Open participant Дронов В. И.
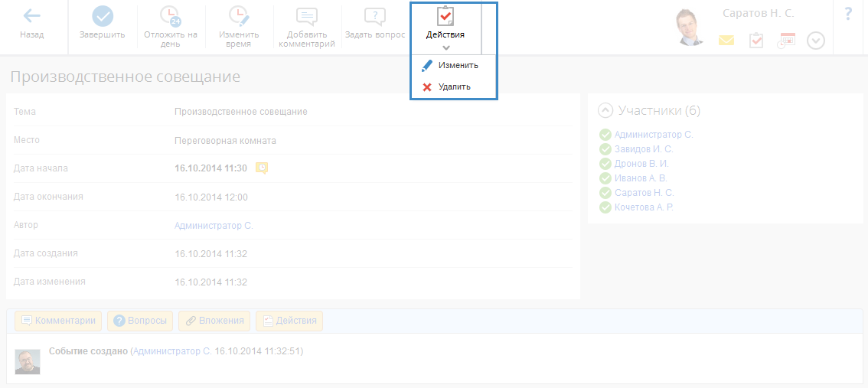868x388 pixels. tap(641, 163)
